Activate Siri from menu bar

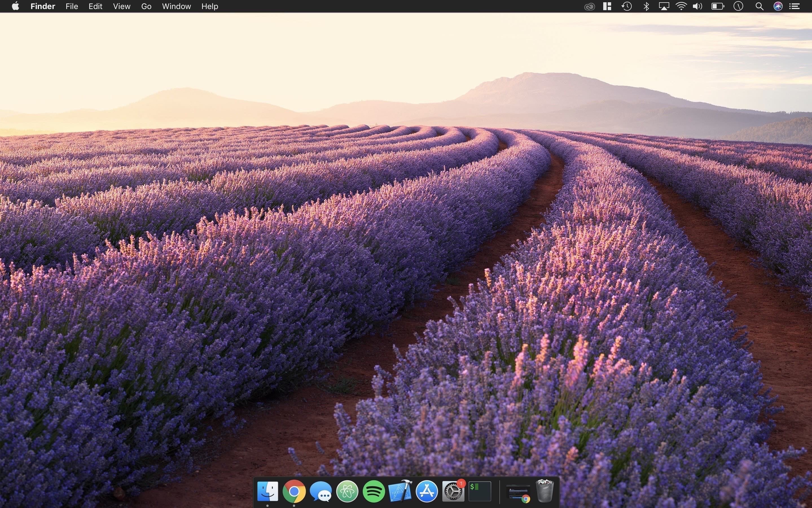click(778, 6)
